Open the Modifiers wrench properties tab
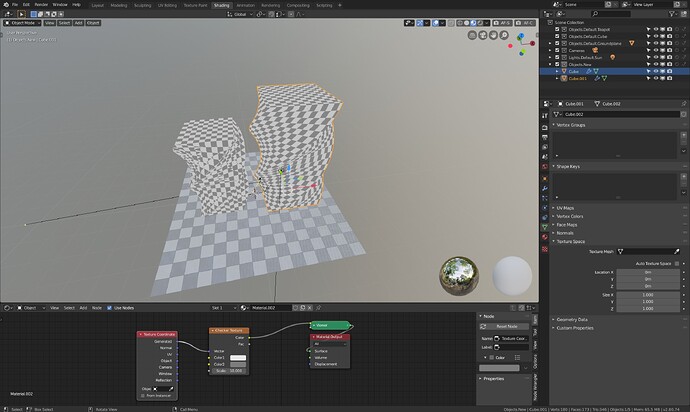 tap(545, 188)
